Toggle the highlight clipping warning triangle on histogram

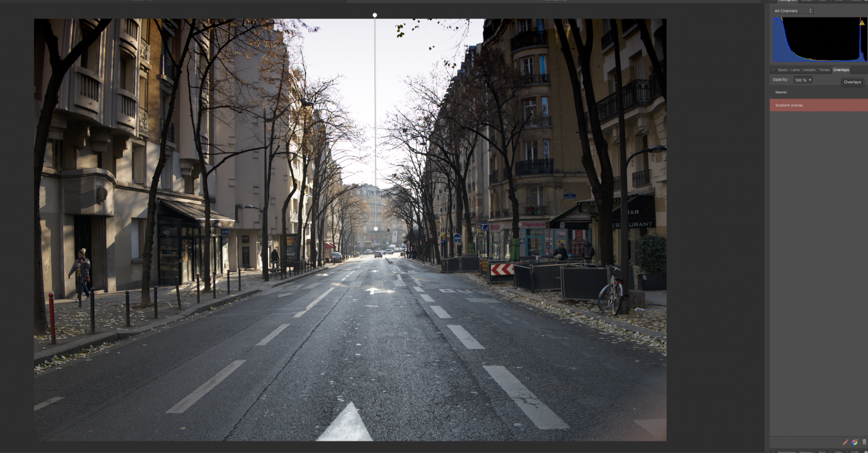click(x=862, y=23)
